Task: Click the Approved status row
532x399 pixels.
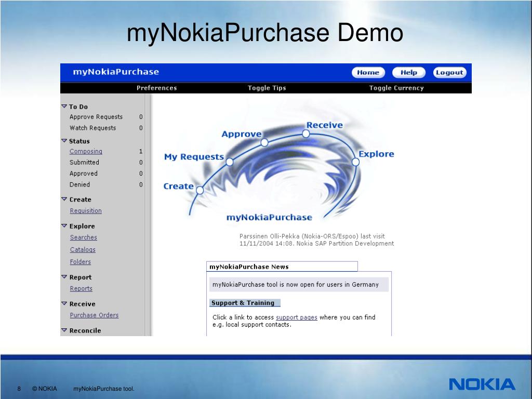Action: (x=106, y=174)
